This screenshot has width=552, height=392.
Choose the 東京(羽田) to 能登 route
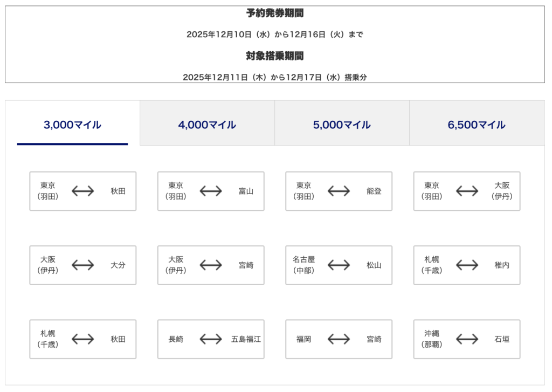click(x=339, y=191)
